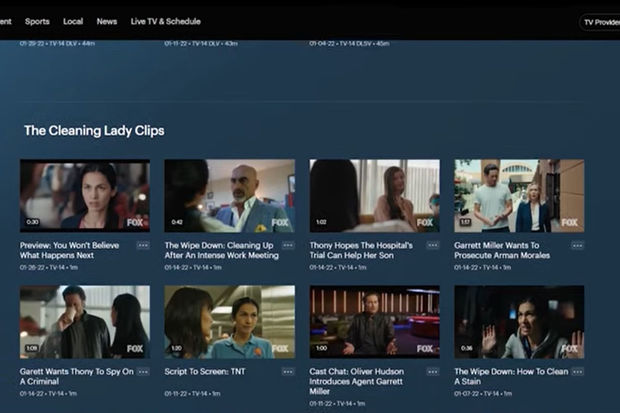Open title Garrett Miller Wants To Prosecute Arman Morales
This screenshot has height=413, width=620.
pos(502,250)
